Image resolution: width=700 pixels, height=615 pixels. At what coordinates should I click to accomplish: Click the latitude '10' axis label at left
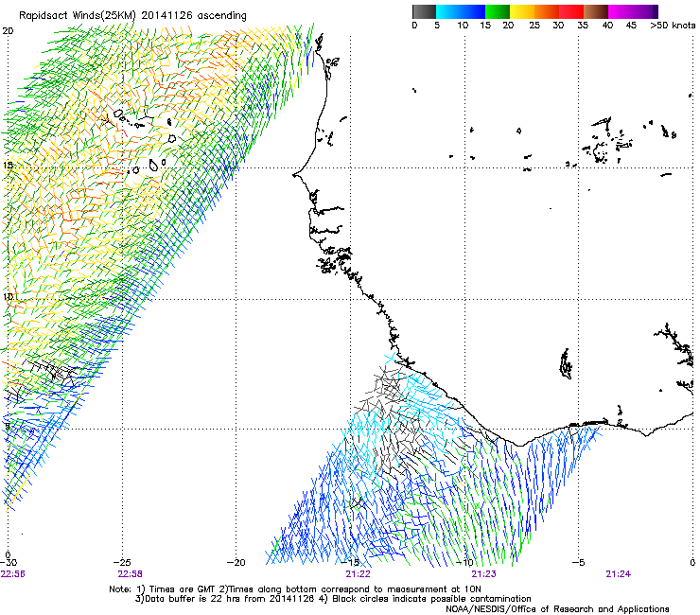8,296
